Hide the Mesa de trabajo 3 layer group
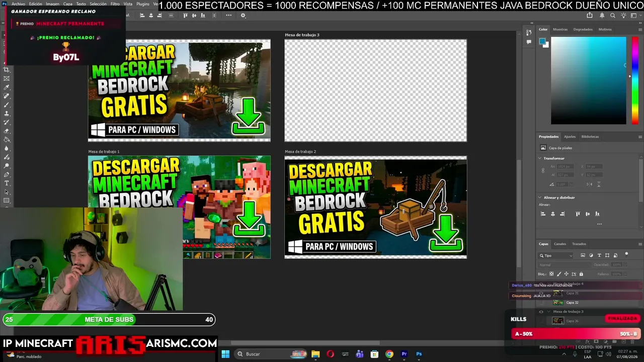Screen dimensions: 644x362 (x=541, y=312)
